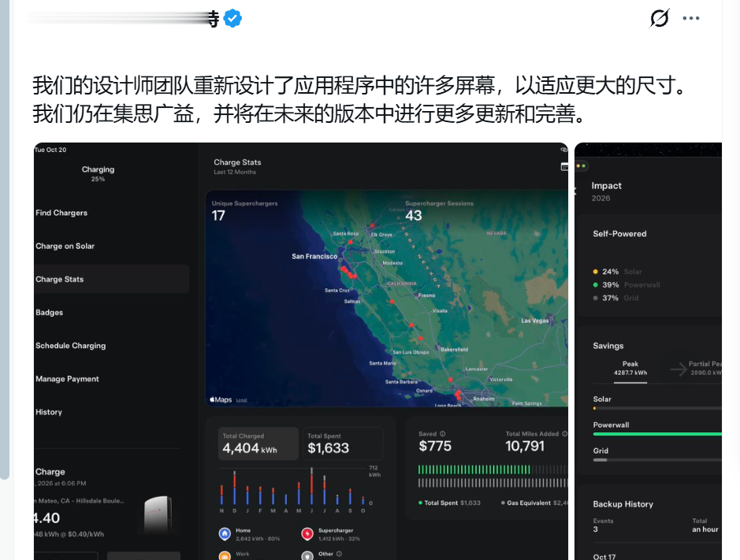Select Find Chargers in the sidebar
The width and height of the screenshot is (740, 560).
[61, 213]
